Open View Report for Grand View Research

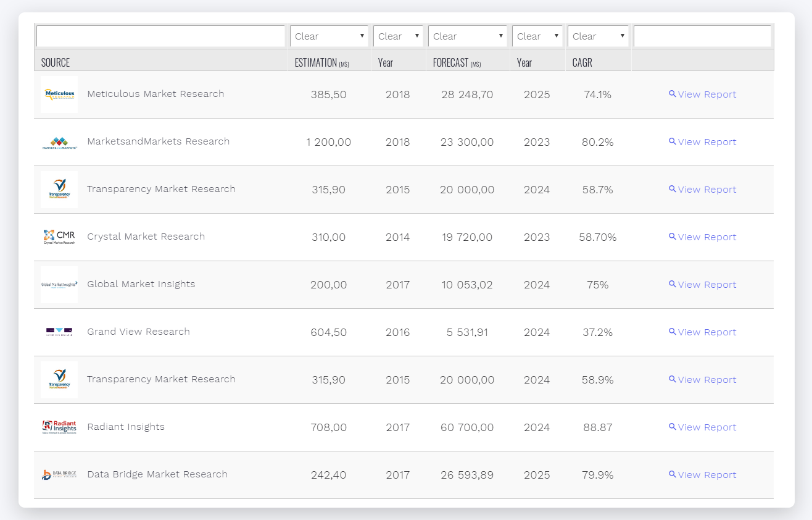click(703, 332)
